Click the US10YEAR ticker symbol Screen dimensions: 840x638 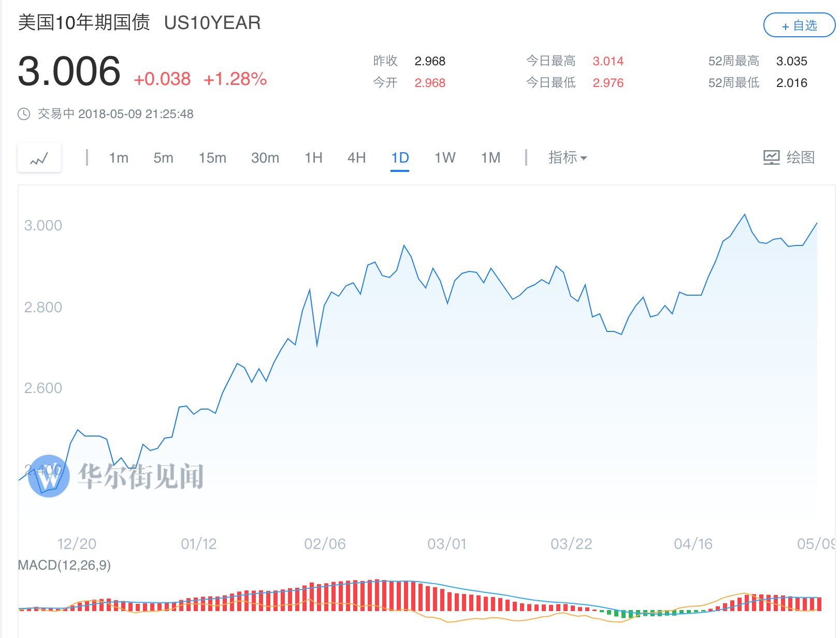(x=212, y=23)
